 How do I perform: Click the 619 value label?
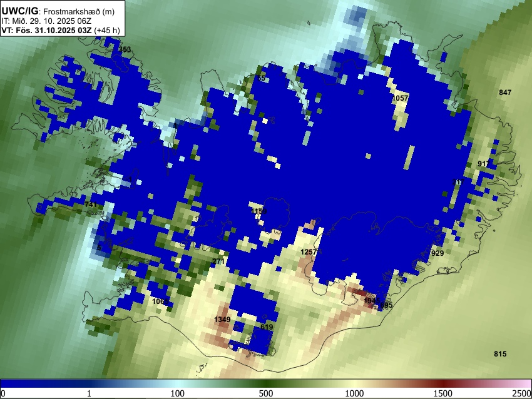pyautogui.click(x=267, y=327)
